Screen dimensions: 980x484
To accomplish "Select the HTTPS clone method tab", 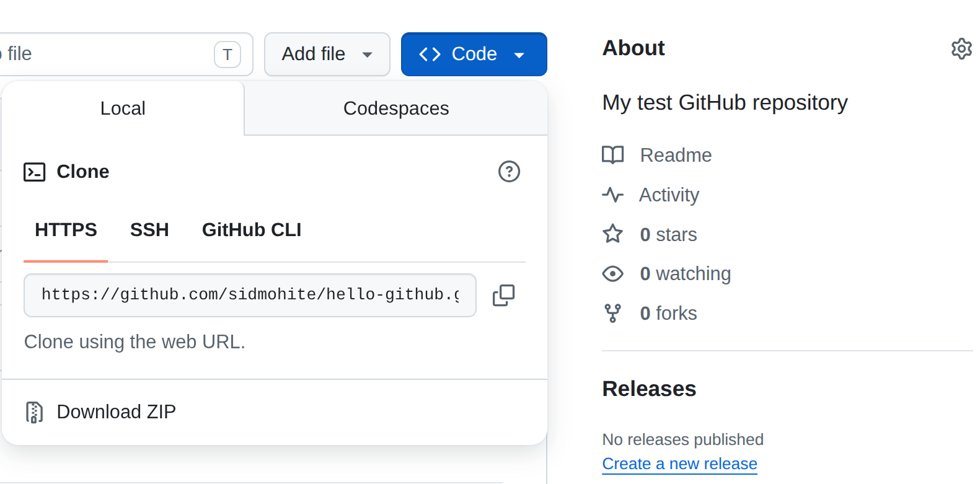I will (x=66, y=230).
